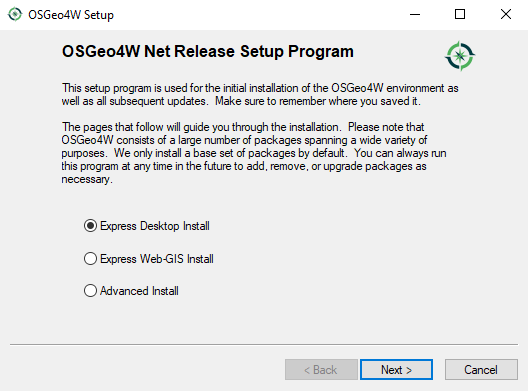Close the setup window with the X
The height and width of the screenshot is (391, 528).
(505, 14)
